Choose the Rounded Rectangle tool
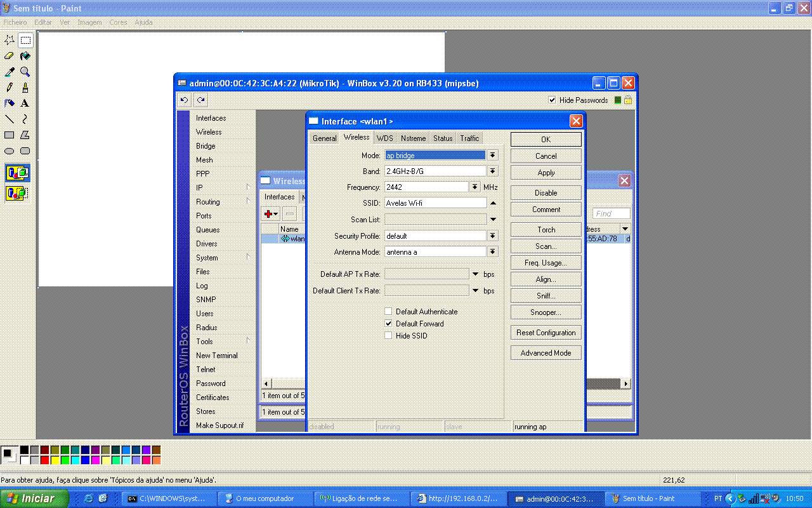The width and height of the screenshot is (812, 508). [x=25, y=150]
